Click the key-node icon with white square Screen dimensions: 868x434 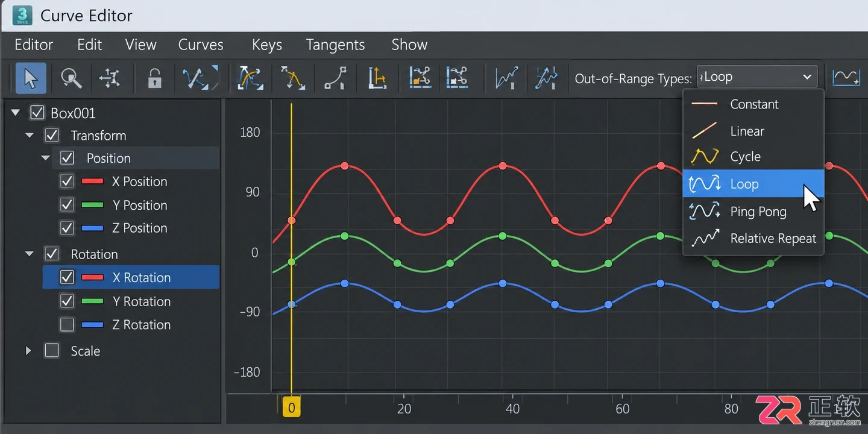[458, 78]
